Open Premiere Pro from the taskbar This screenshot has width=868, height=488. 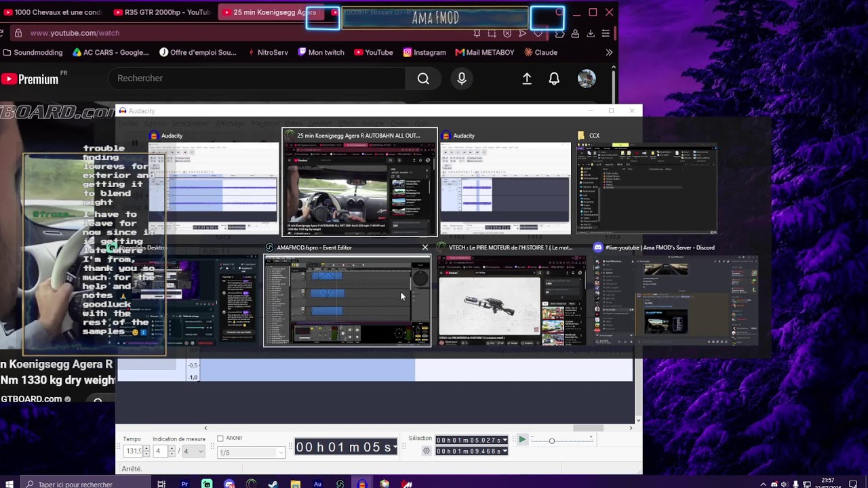[x=184, y=484]
